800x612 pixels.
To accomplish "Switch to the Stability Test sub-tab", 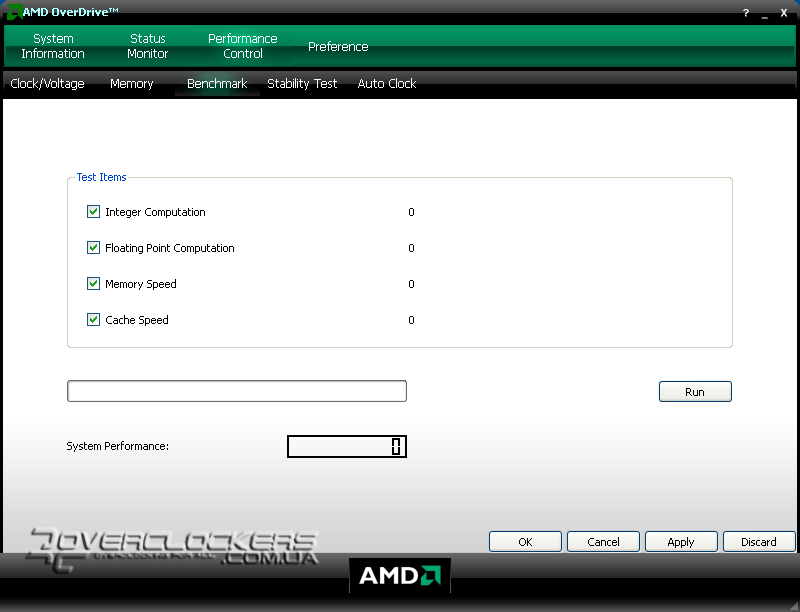I will 302,84.
